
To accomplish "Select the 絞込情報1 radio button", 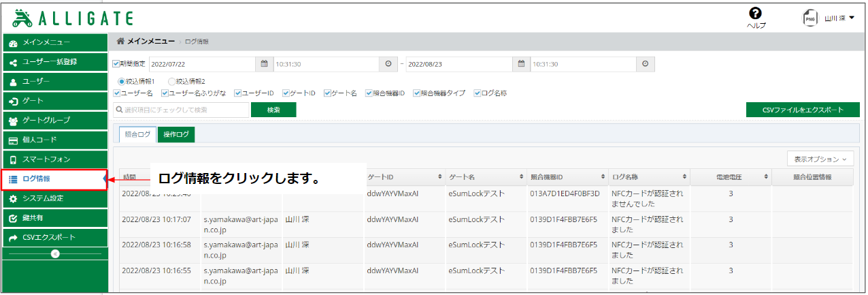I will [121, 81].
